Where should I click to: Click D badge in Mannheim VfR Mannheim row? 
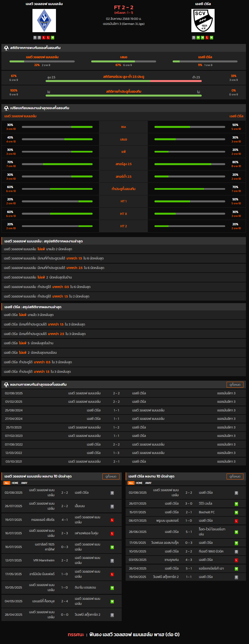coord(112,561)
